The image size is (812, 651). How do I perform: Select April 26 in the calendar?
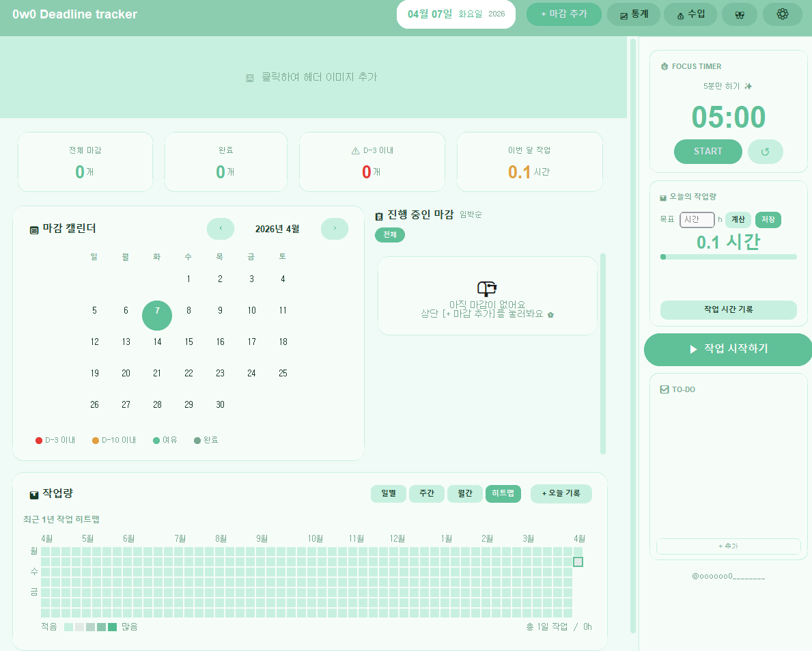click(x=94, y=404)
